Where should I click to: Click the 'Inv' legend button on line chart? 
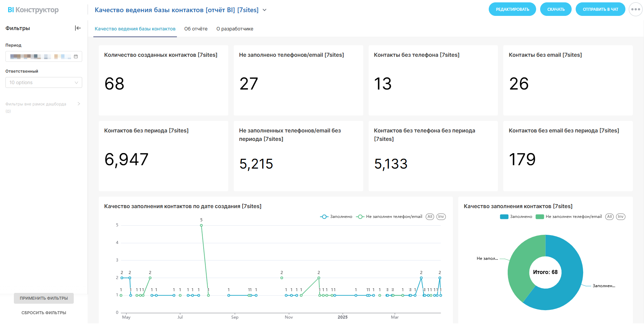pos(441,217)
